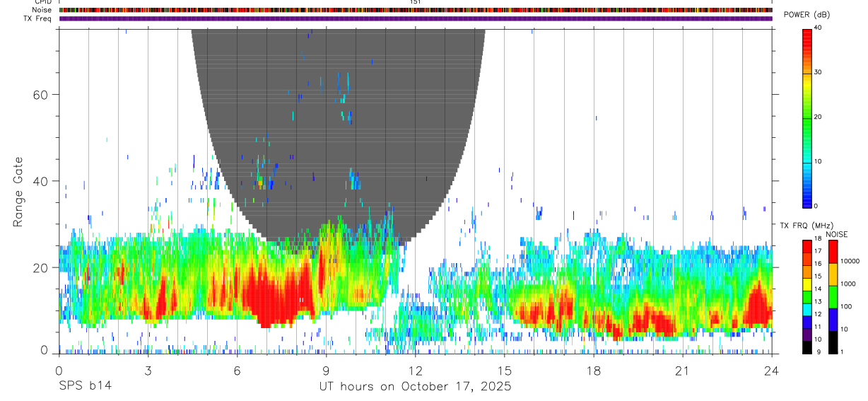This screenshot has height=401, width=868.
Task: Click the 18 tick on UT hours axis
Action: [593, 370]
